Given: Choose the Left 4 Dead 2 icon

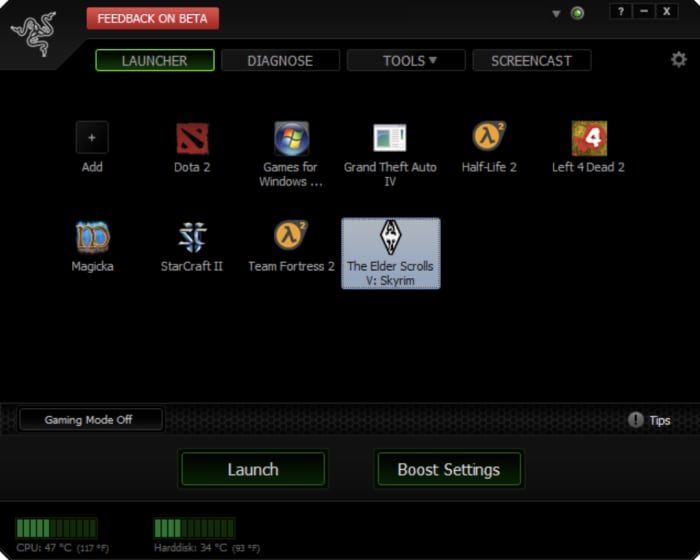Looking at the screenshot, I should pos(589,139).
